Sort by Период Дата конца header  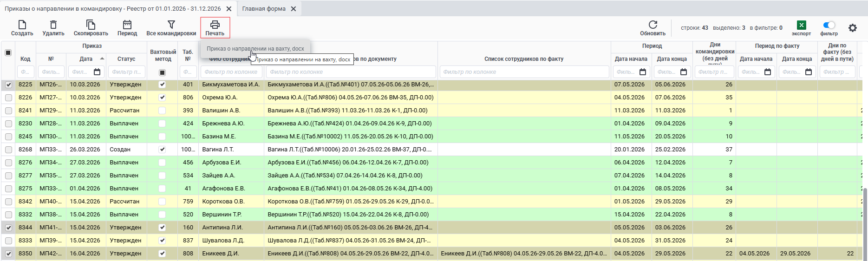(672, 59)
